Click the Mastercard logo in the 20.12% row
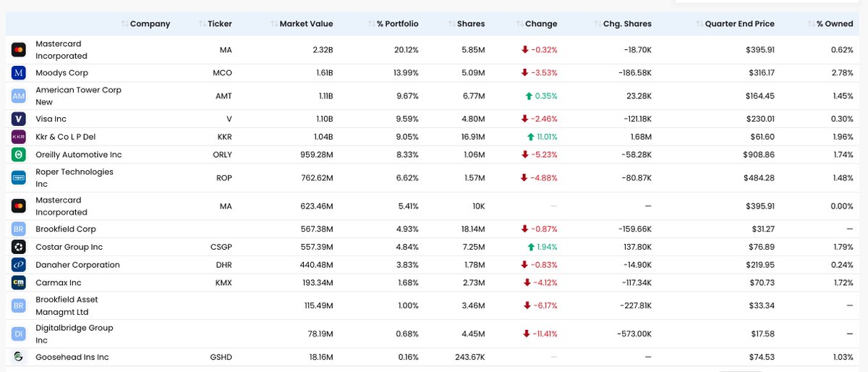The height and width of the screenshot is (372, 868). point(19,50)
